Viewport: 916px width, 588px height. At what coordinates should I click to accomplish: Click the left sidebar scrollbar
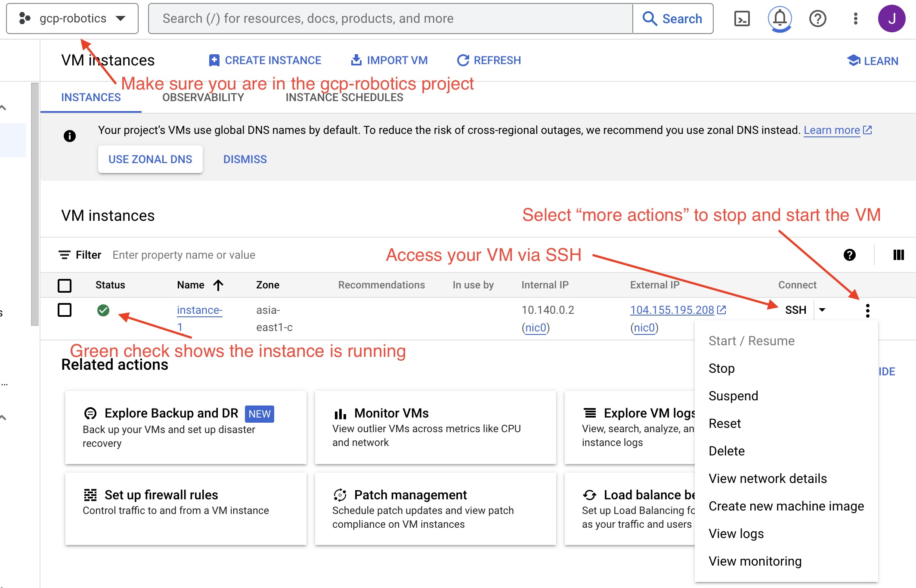coord(35,204)
